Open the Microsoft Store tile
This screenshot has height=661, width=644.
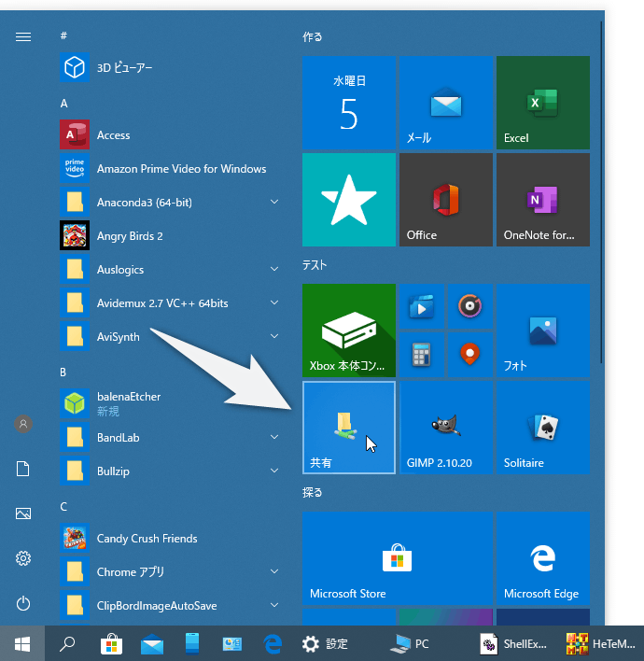[x=398, y=558]
